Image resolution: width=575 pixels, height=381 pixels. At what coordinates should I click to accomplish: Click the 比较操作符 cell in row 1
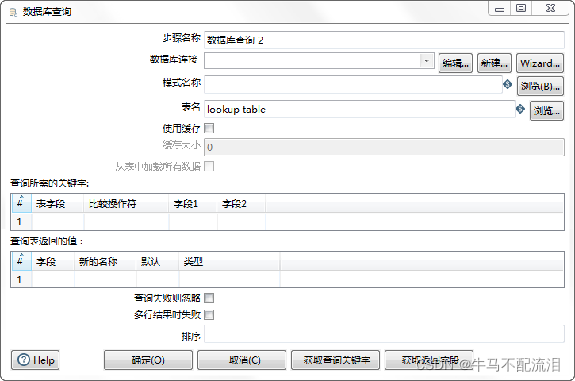click(x=127, y=221)
